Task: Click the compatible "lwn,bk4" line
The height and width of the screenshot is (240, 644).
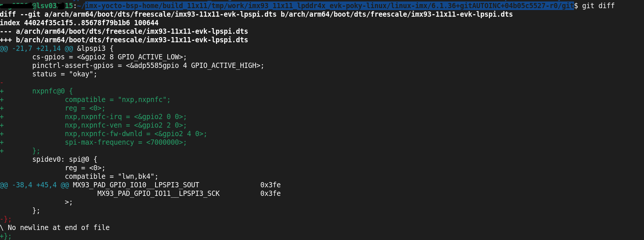Action: (x=111, y=176)
